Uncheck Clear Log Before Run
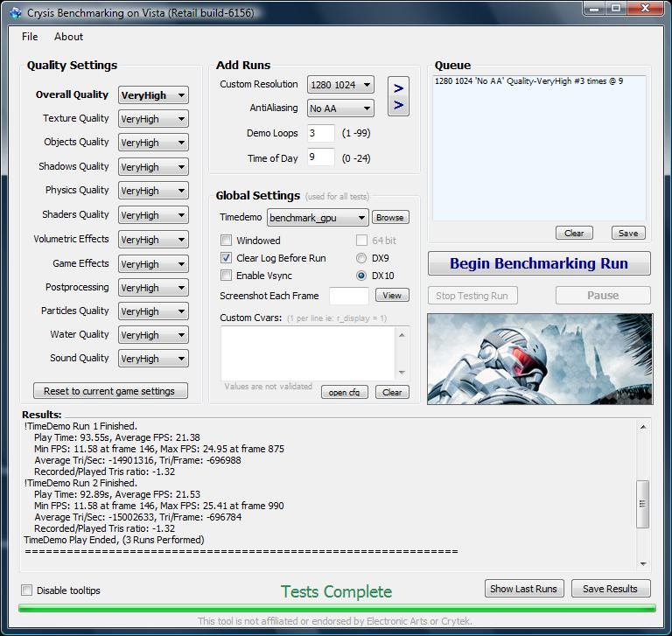Image resolution: width=672 pixels, height=636 pixels. tap(227, 258)
